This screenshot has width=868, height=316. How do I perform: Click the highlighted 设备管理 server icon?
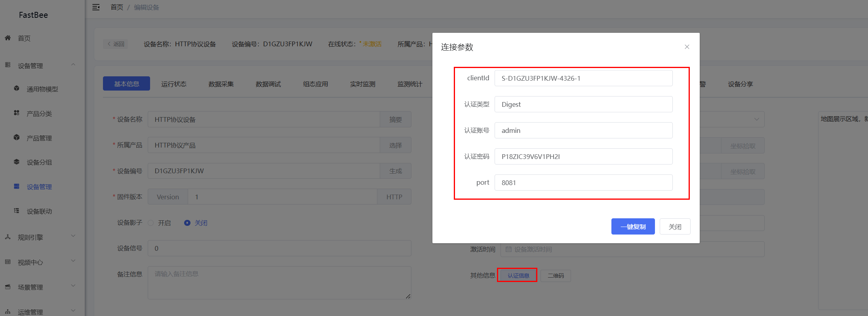point(17,186)
